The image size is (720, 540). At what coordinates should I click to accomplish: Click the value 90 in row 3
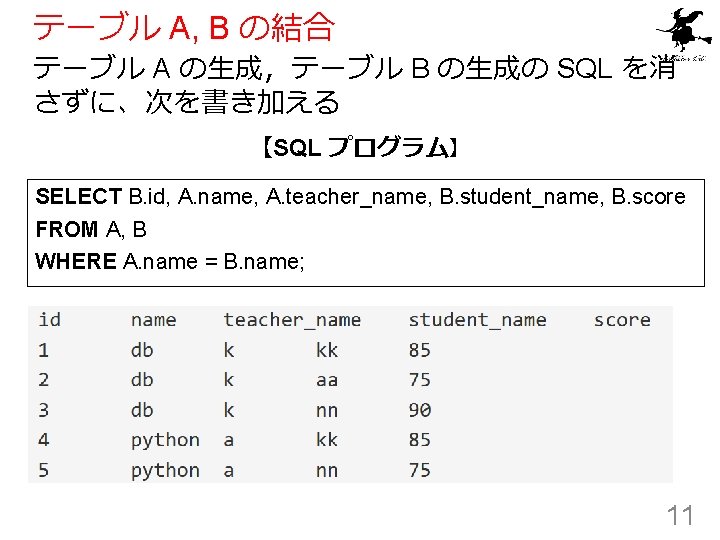click(x=420, y=410)
